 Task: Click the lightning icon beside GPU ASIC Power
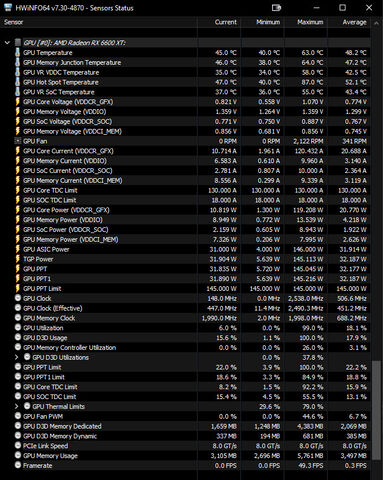[18, 249]
